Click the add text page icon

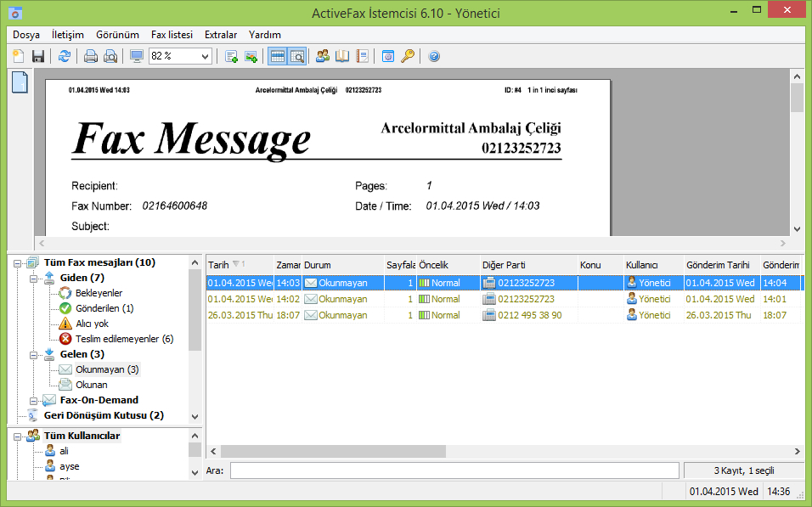(x=232, y=56)
